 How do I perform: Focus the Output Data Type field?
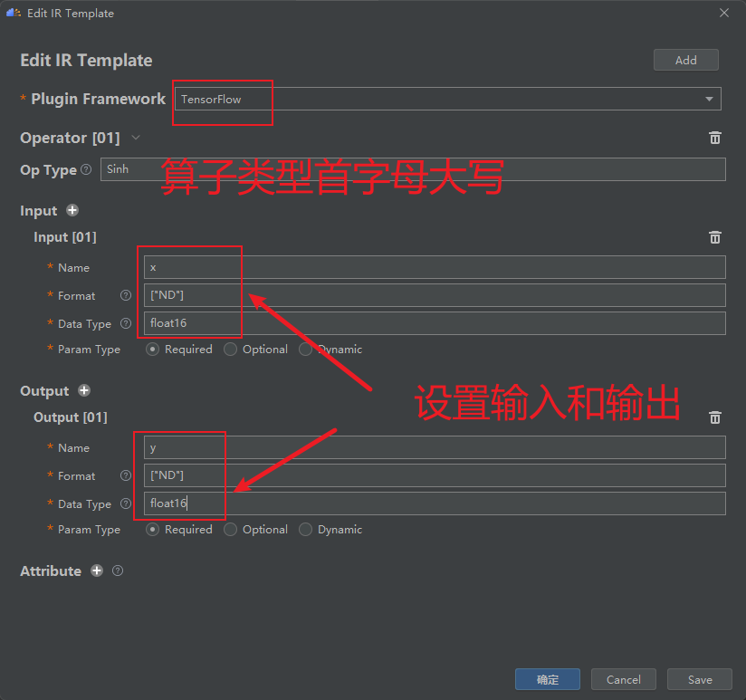435,503
